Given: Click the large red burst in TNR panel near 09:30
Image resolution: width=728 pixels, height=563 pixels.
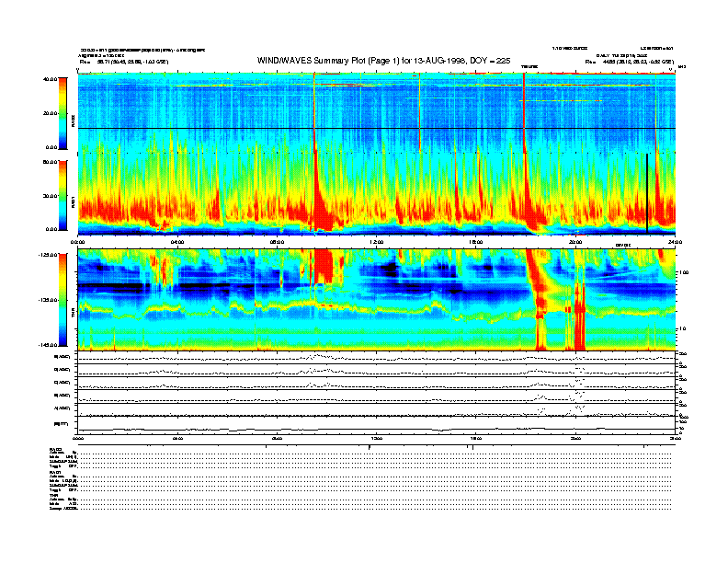Looking at the screenshot, I should coord(324,266).
